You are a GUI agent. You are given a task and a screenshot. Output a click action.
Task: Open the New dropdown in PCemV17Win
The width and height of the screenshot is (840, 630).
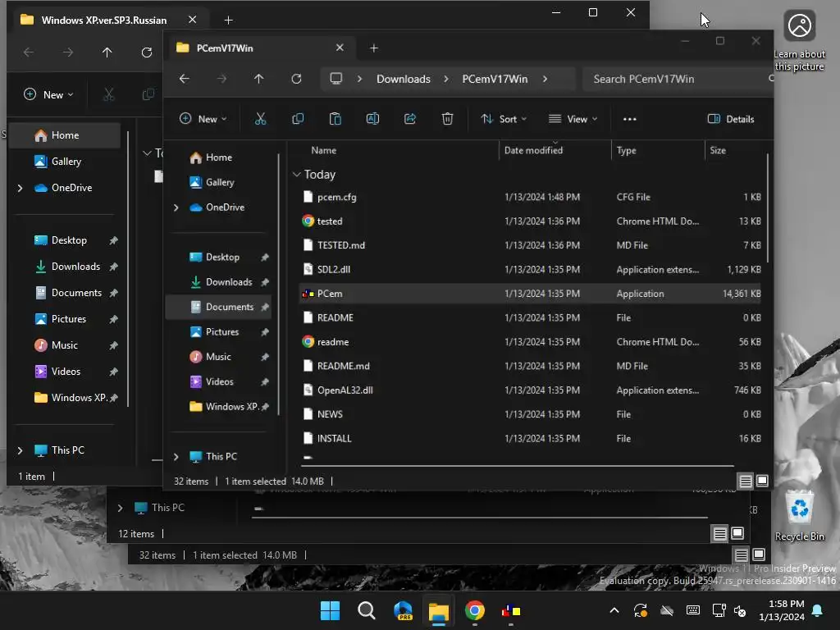point(203,119)
